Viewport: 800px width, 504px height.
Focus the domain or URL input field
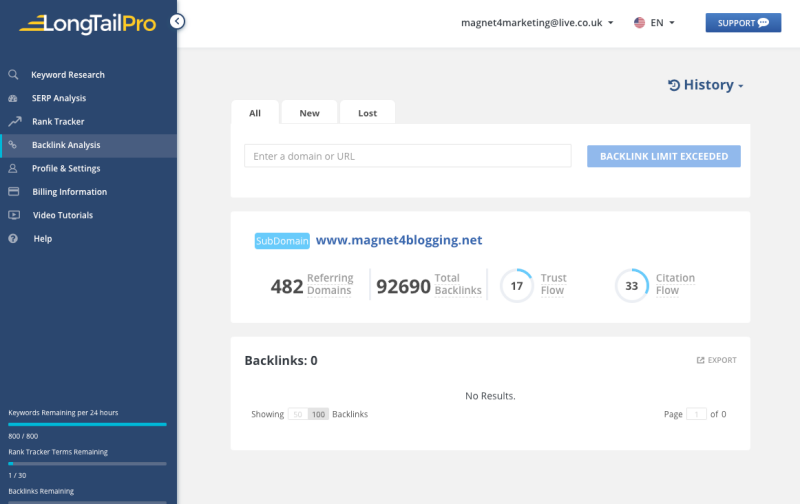[x=408, y=156]
